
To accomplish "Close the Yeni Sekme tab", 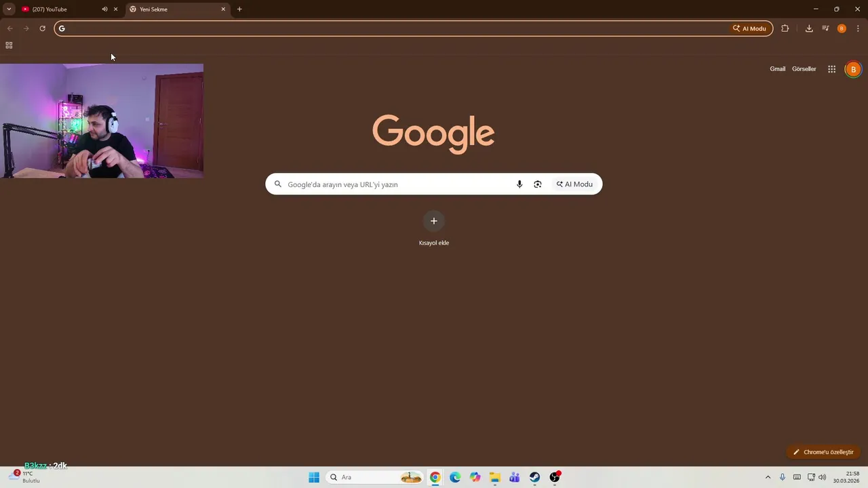I will click(223, 9).
